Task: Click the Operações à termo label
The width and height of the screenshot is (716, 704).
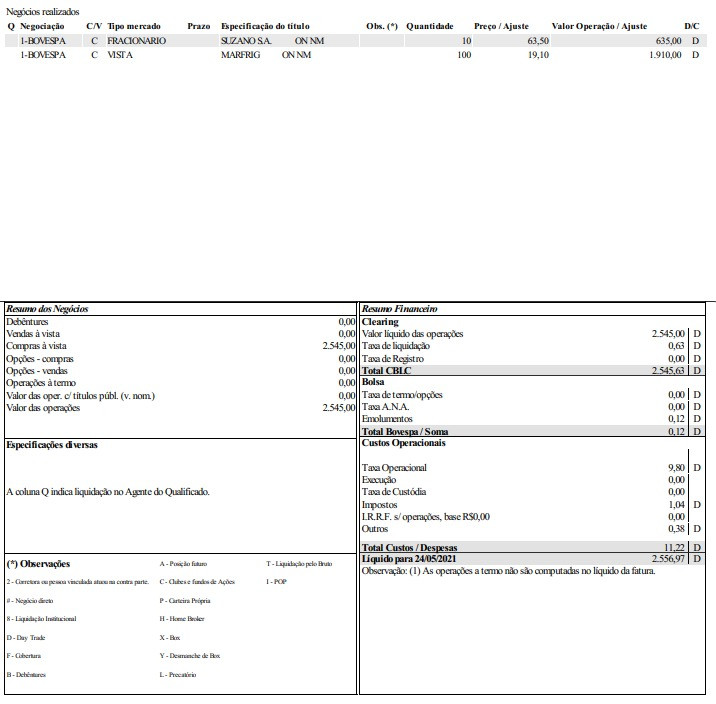Action: click(41, 383)
